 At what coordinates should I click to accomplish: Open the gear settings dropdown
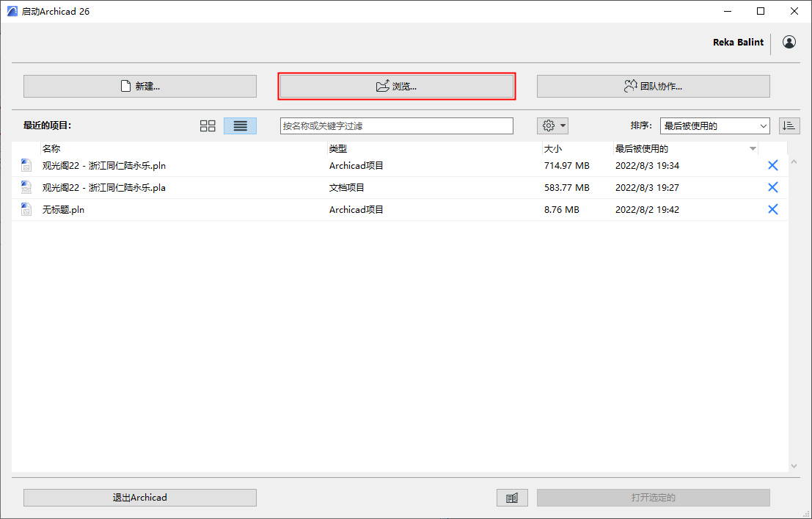(552, 126)
